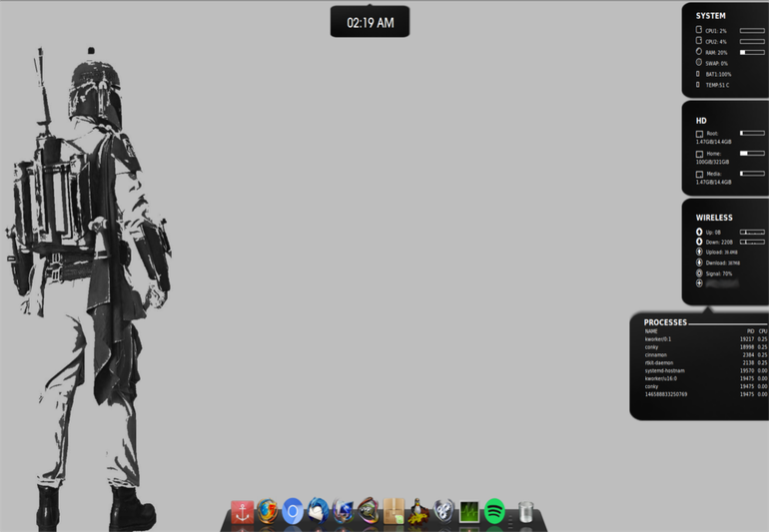Click the RAM usage bar

coord(752,52)
